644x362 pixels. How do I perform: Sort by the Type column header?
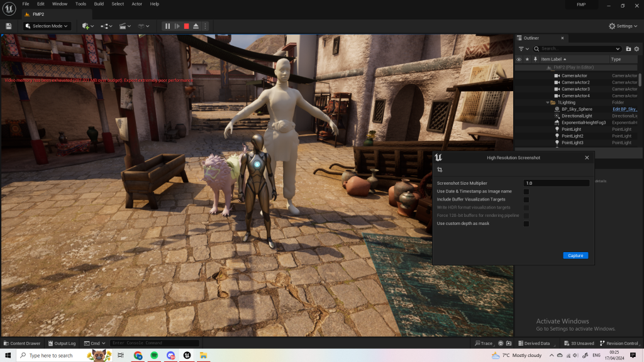(616, 59)
